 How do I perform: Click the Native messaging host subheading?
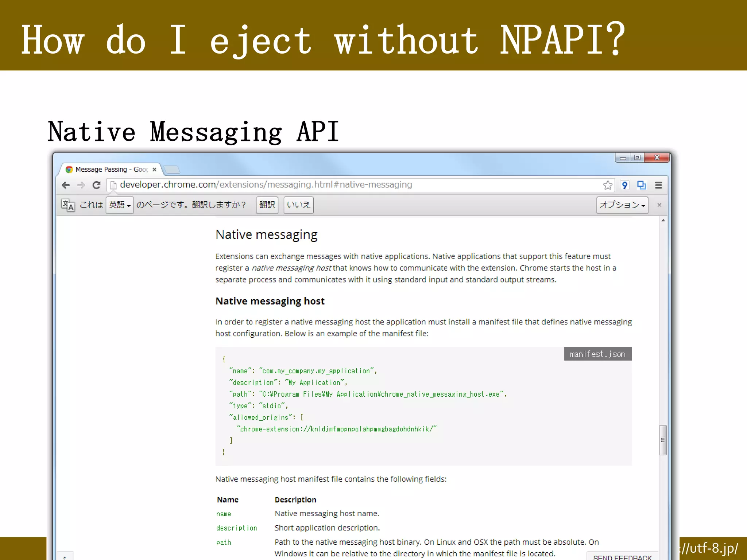pyautogui.click(x=270, y=301)
